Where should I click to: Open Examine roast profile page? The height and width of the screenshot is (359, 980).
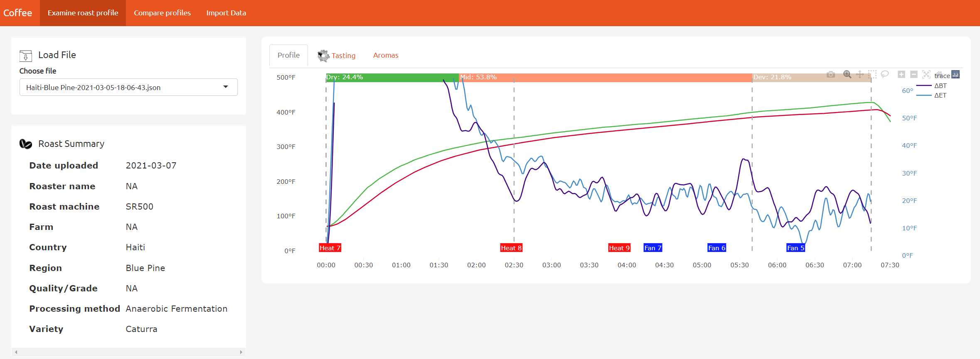(x=83, y=13)
